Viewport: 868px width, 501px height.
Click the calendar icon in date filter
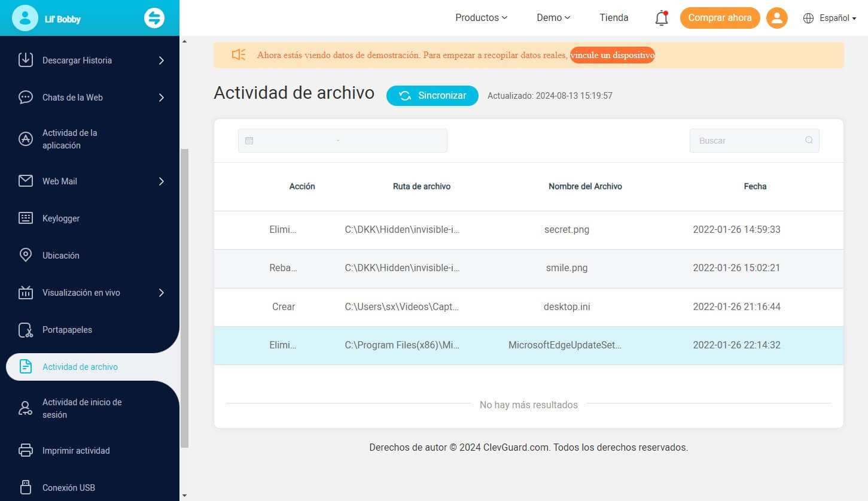tap(249, 141)
